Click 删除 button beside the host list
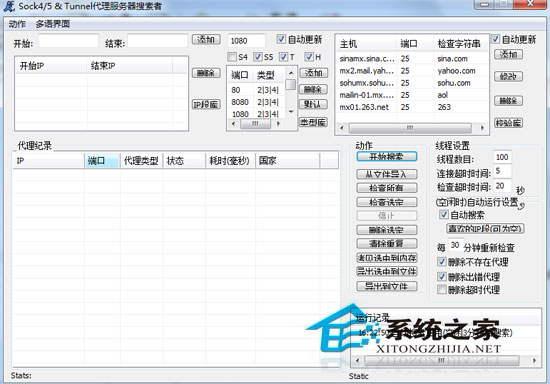The height and width of the screenshot is (384, 550). click(x=509, y=101)
